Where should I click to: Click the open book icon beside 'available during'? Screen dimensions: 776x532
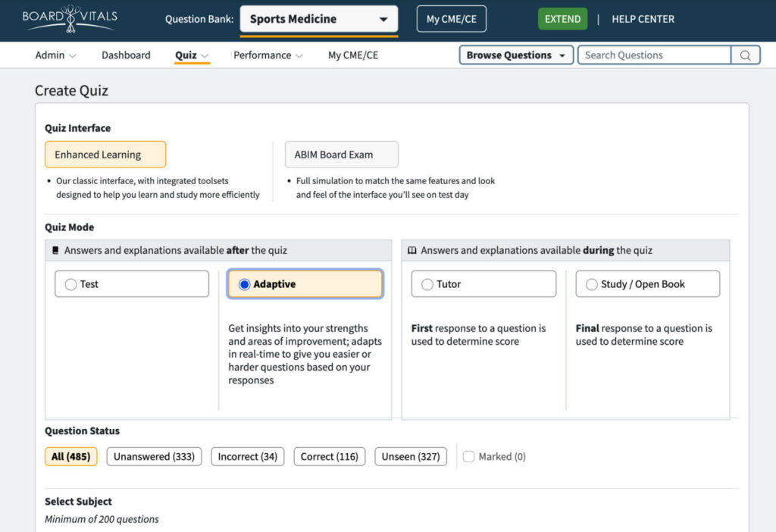pos(411,250)
